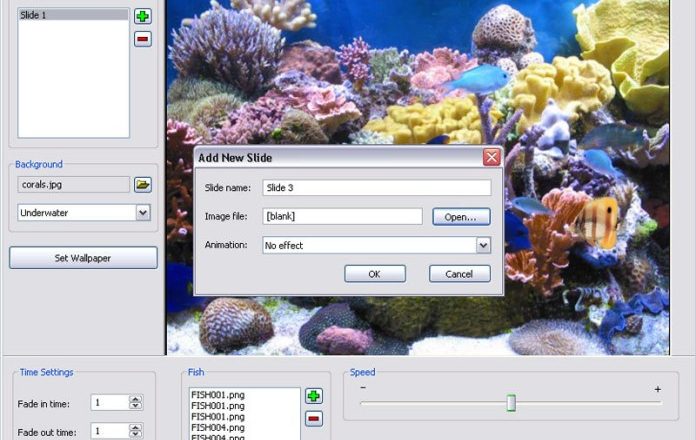The height and width of the screenshot is (440, 696).
Task: Open the Animation effect dropdown
Action: [x=483, y=245]
